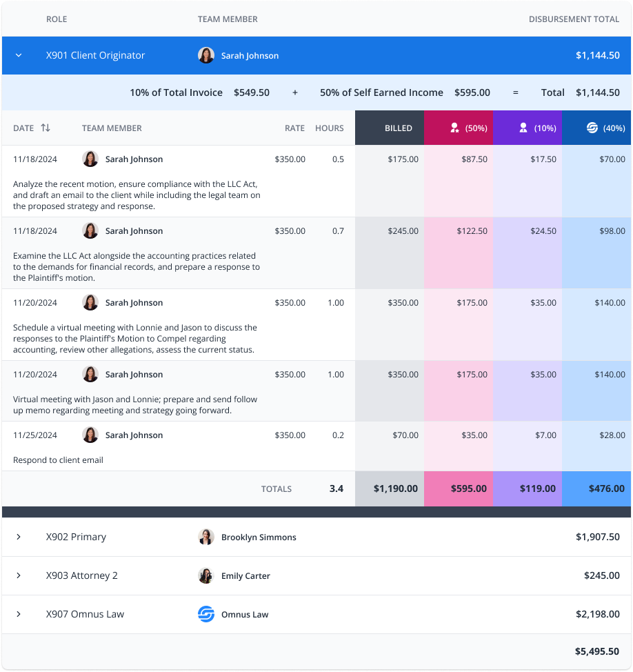
Task: Click the Omnus logo icon in the 40% column header
Action: (x=592, y=128)
